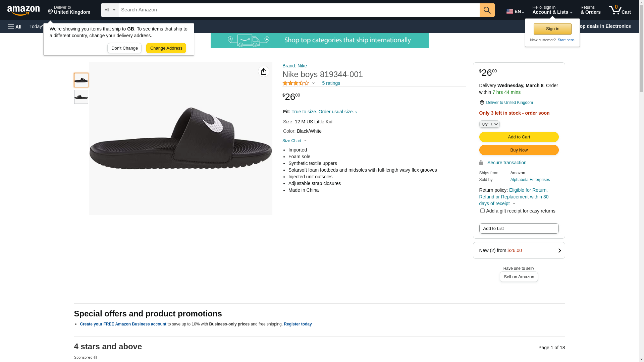Click the search magnifier button

tap(487, 10)
